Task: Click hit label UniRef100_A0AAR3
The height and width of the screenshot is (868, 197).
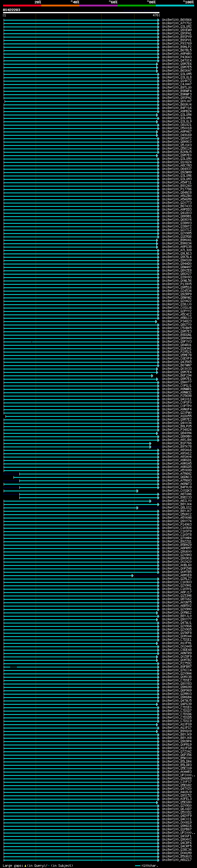Action: [177, 772]
